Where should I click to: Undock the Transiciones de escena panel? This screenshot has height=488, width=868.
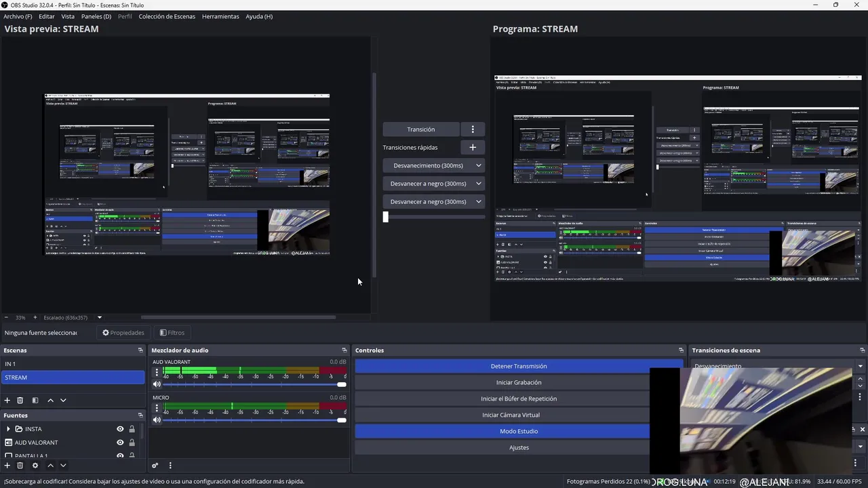(x=862, y=350)
